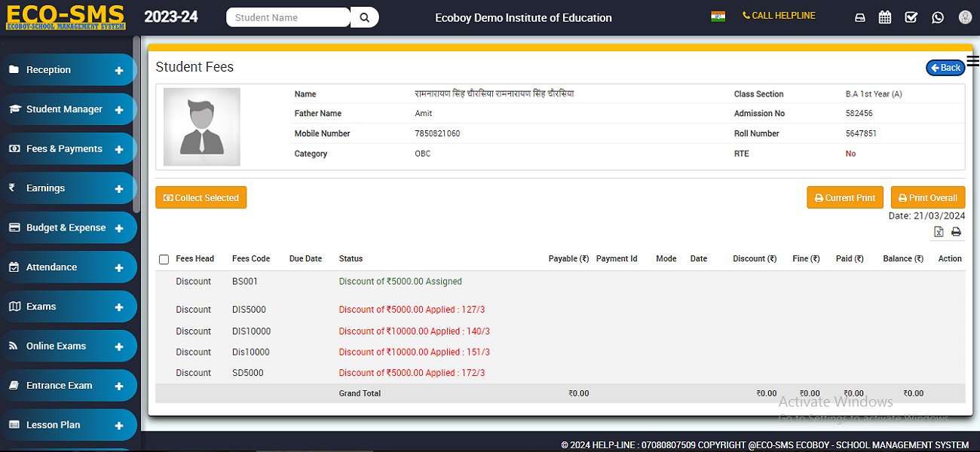Open the calendar icon in header
Image resolution: width=980 pixels, height=452 pixels.
pyautogui.click(x=885, y=17)
